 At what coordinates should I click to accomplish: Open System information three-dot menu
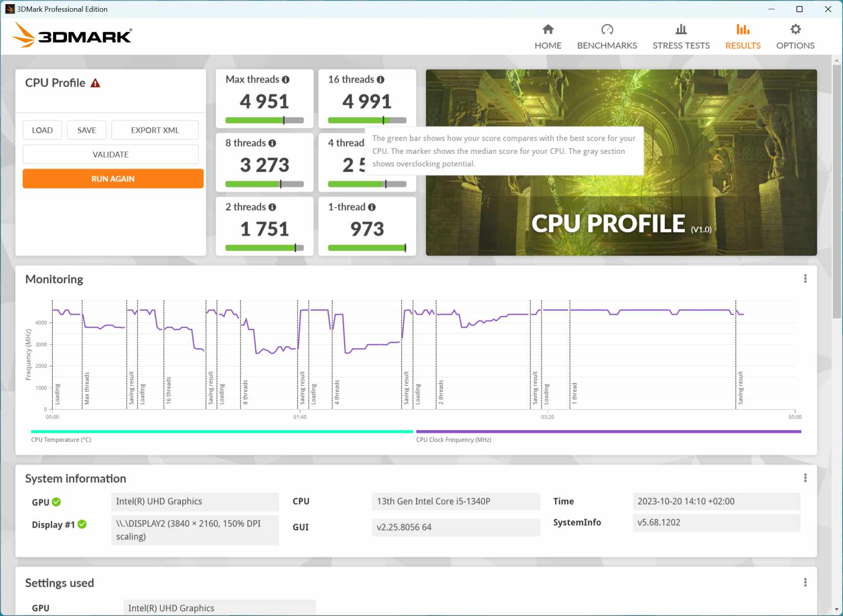pyautogui.click(x=805, y=478)
